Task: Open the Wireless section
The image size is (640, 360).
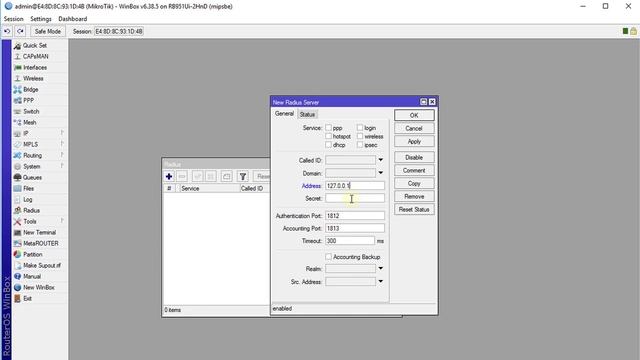Action: click(x=33, y=78)
